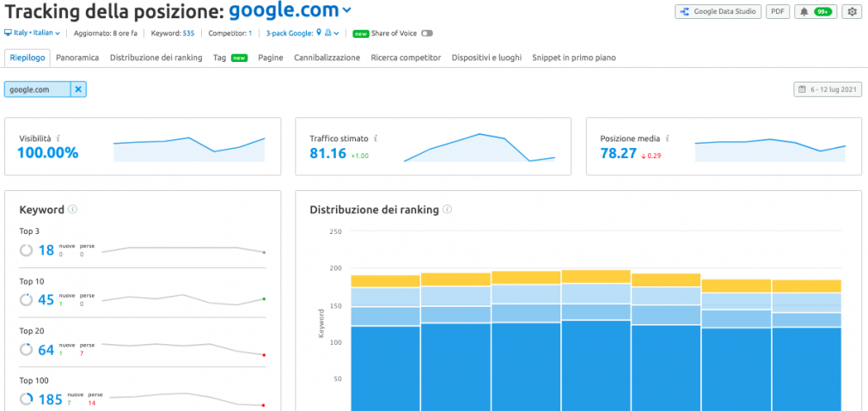Click Top 100 donut progress icon

(26, 399)
